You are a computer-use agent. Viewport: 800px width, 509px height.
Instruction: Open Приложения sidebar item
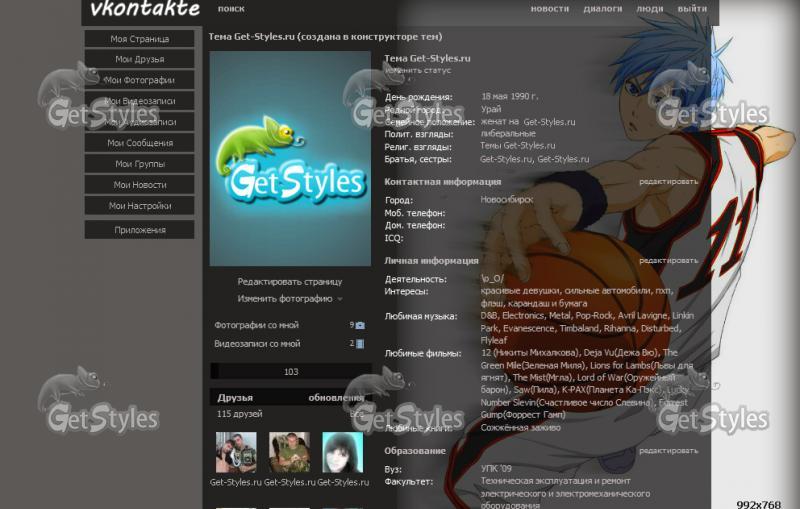(139, 230)
